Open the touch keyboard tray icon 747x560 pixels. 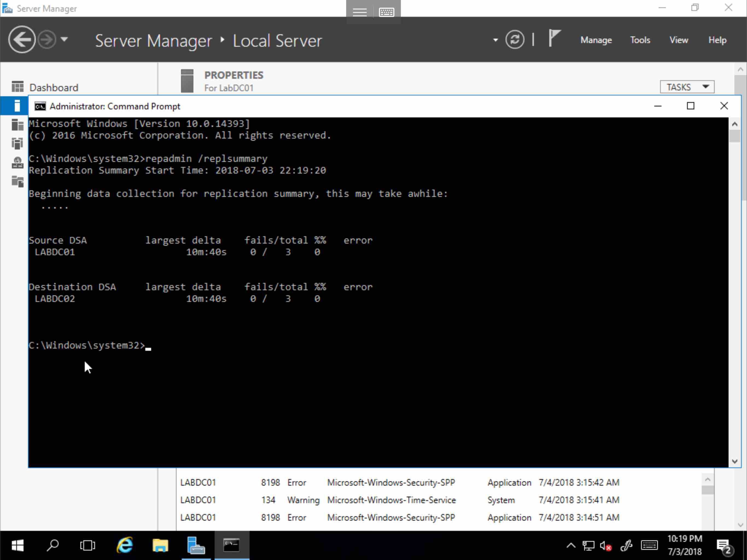(649, 546)
